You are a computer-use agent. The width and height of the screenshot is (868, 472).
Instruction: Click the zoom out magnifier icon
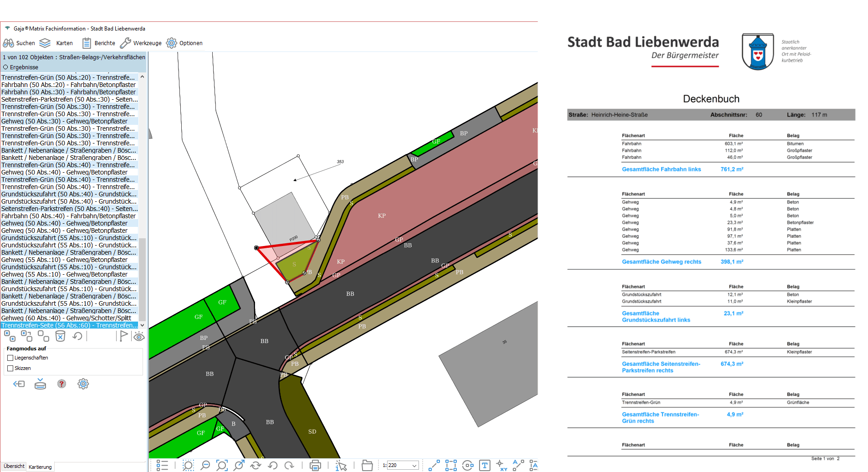(x=205, y=465)
